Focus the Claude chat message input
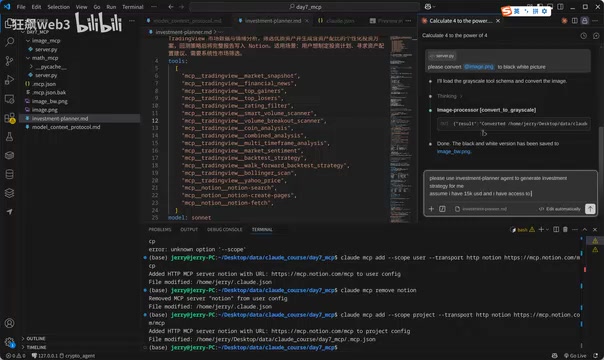The height and width of the screenshot is (360, 604). [510, 186]
